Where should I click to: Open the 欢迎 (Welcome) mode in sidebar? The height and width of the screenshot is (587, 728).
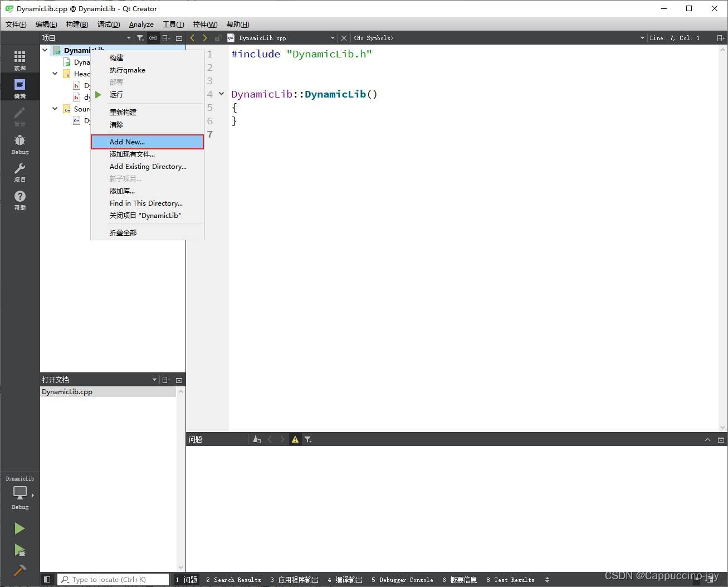(20, 60)
